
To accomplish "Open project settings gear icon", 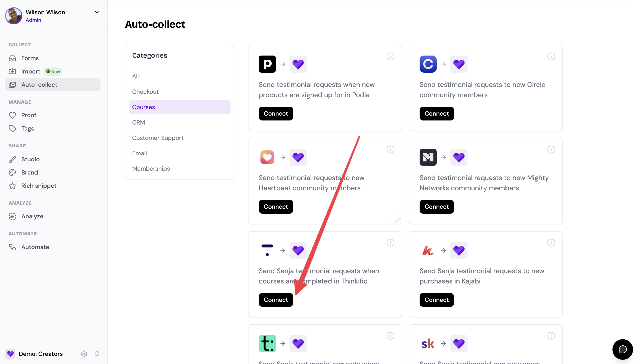I will click(x=84, y=354).
